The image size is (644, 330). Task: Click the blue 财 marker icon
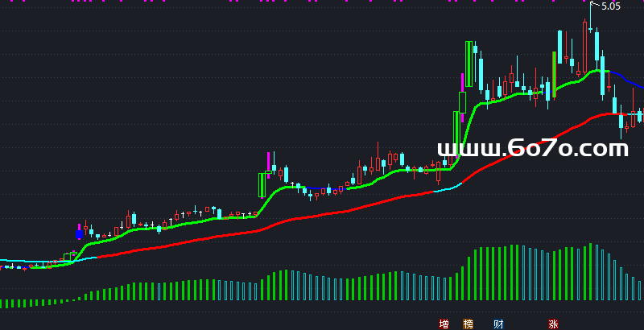pyautogui.click(x=498, y=324)
